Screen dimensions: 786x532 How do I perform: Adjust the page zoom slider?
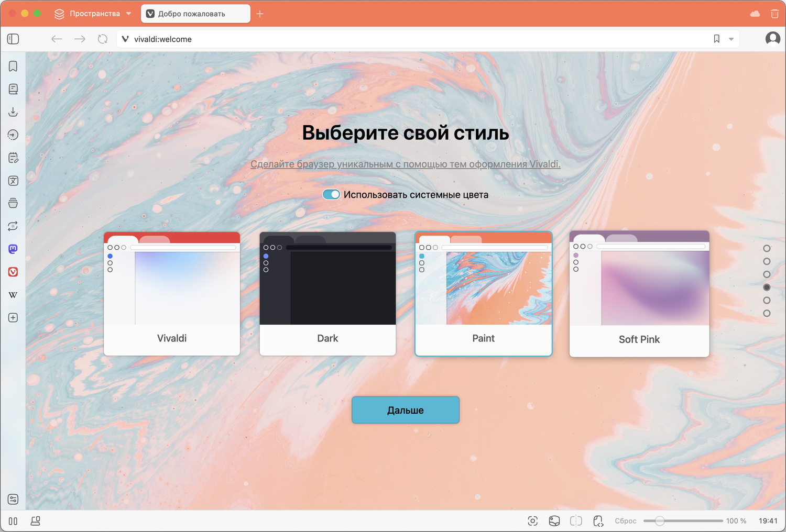pyautogui.click(x=683, y=521)
